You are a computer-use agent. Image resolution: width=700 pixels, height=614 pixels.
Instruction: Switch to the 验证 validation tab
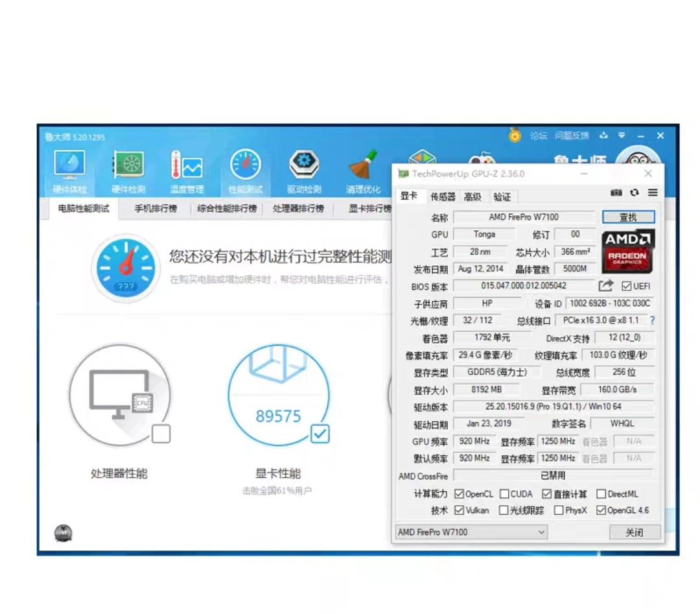[x=502, y=196]
